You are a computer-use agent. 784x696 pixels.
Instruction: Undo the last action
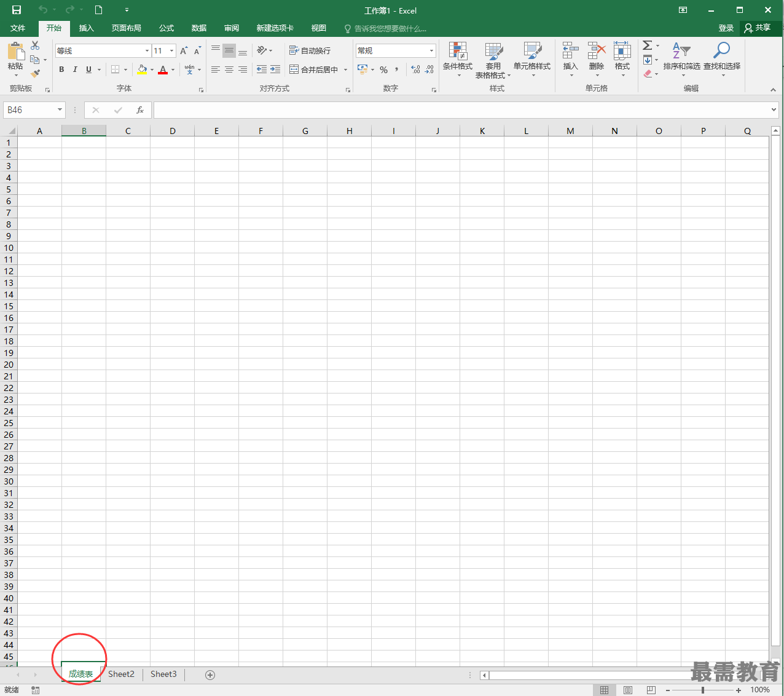[42, 10]
